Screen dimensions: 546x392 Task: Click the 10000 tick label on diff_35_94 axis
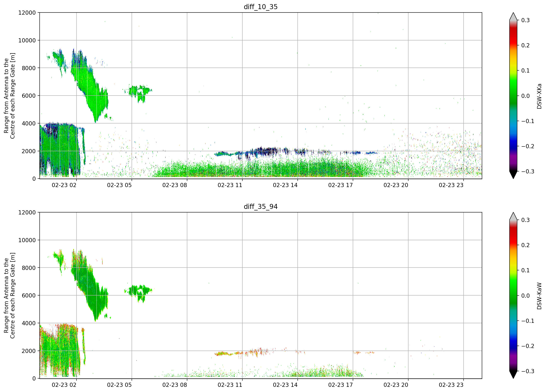(x=27, y=240)
